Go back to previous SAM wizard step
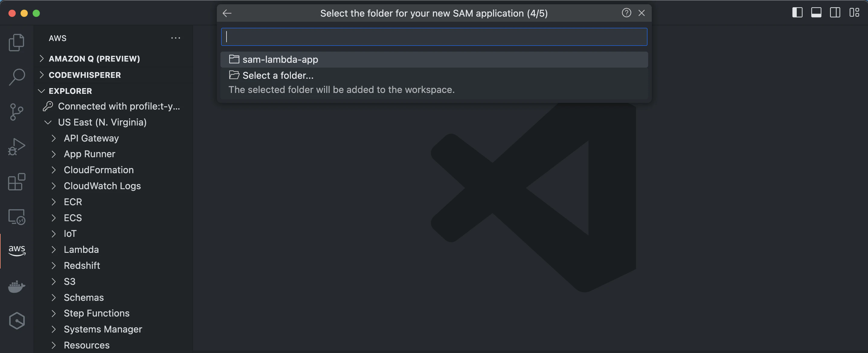The height and width of the screenshot is (353, 868). pyautogui.click(x=227, y=13)
